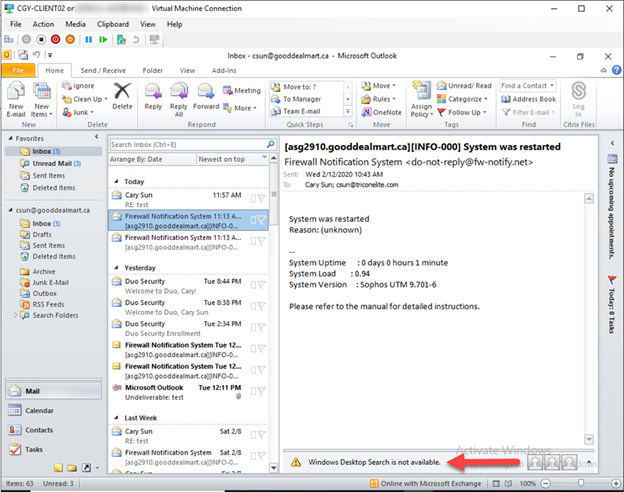Toggle flag on Duo Security 8:44 PM message
Viewport: 624px width, 492px height.
(261, 285)
